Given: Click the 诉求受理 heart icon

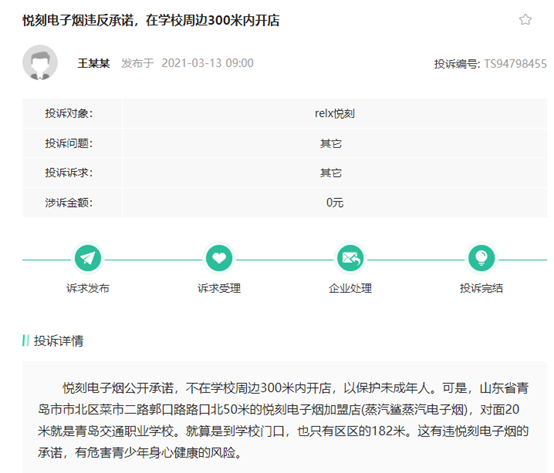Looking at the screenshot, I should click(x=219, y=259).
